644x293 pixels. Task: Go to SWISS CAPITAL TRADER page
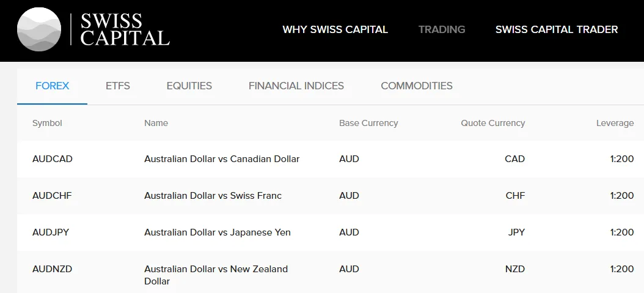pos(557,29)
